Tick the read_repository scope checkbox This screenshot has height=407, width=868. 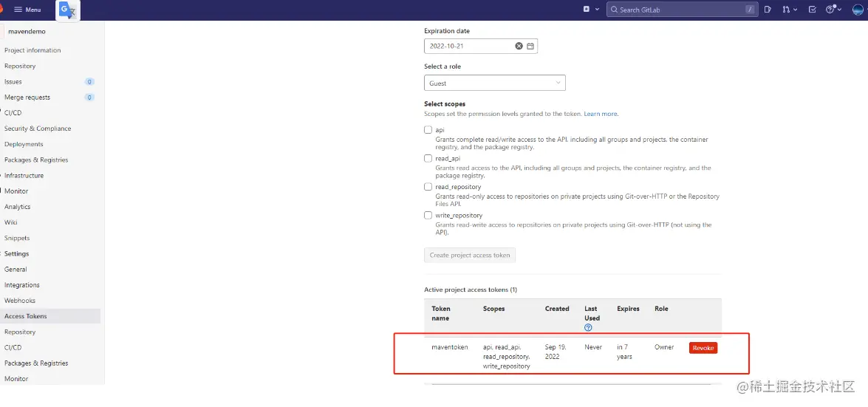[428, 187]
